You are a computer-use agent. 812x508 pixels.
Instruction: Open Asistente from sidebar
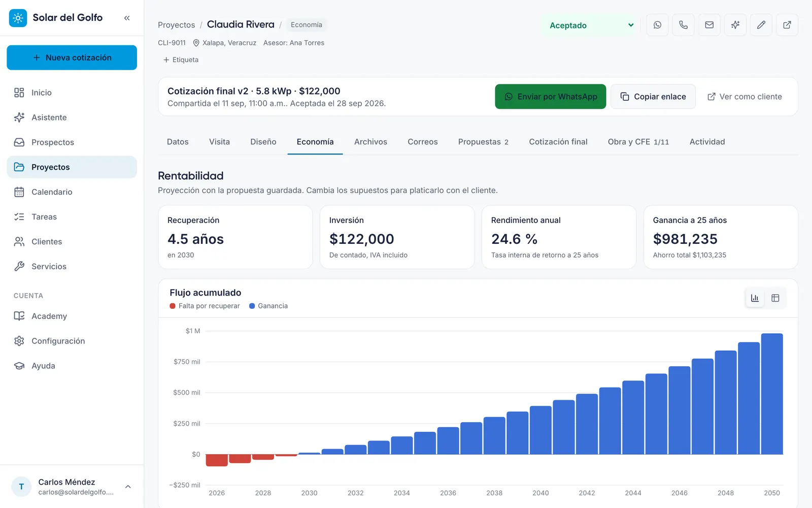(72, 117)
